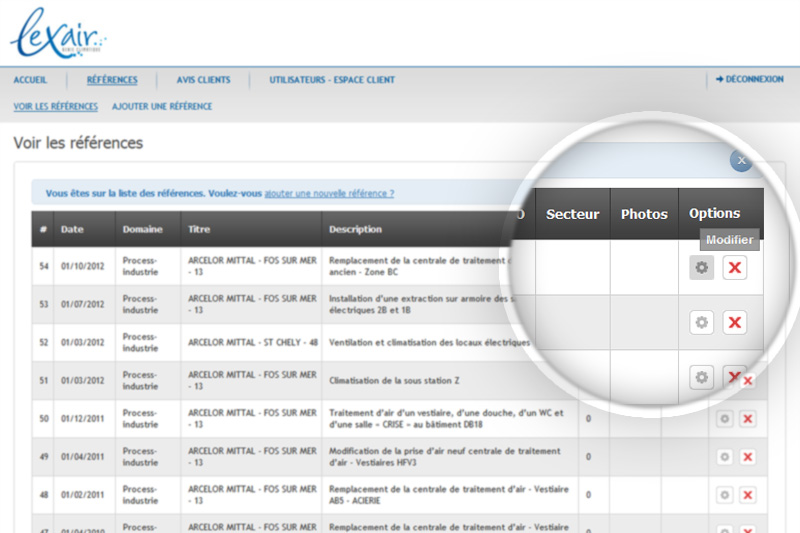
Task: Click the red X beside the highlighted gear
Action: (x=735, y=267)
